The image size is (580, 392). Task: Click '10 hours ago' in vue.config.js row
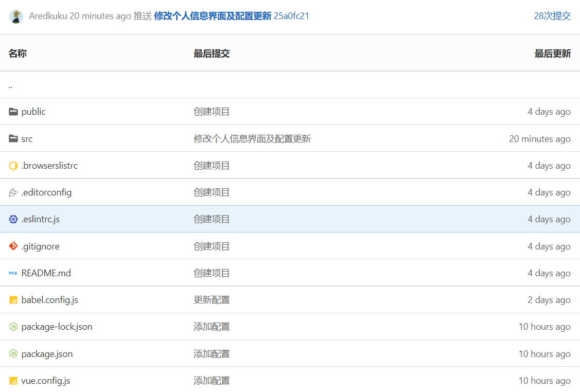pos(544,381)
